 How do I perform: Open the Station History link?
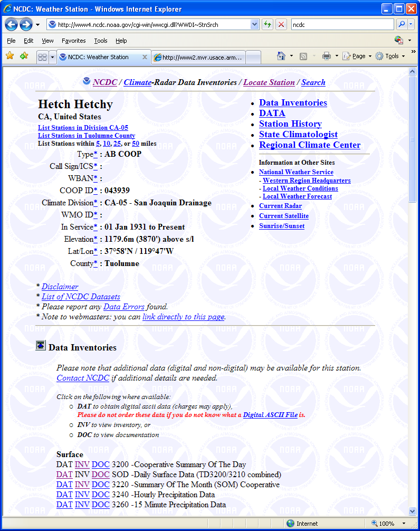point(290,124)
